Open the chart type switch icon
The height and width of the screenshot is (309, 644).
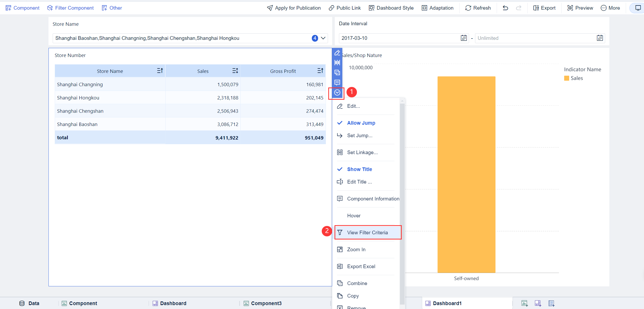click(337, 62)
